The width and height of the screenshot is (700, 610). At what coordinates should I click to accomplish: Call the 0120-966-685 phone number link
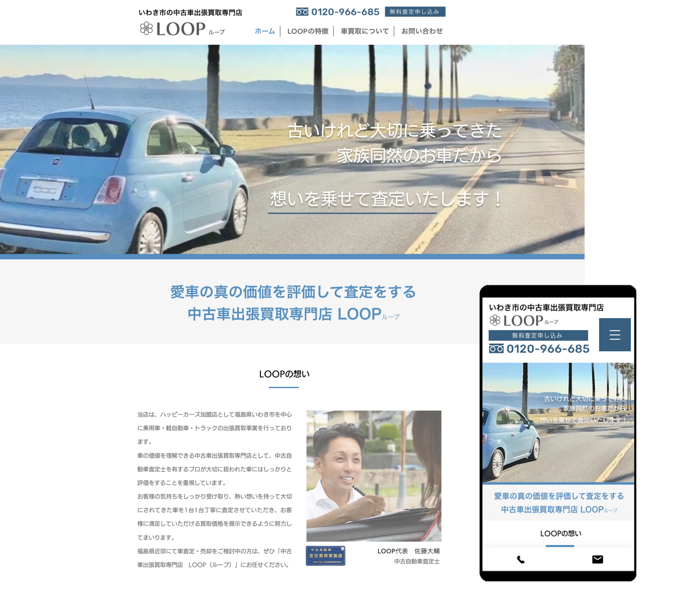[345, 12]
